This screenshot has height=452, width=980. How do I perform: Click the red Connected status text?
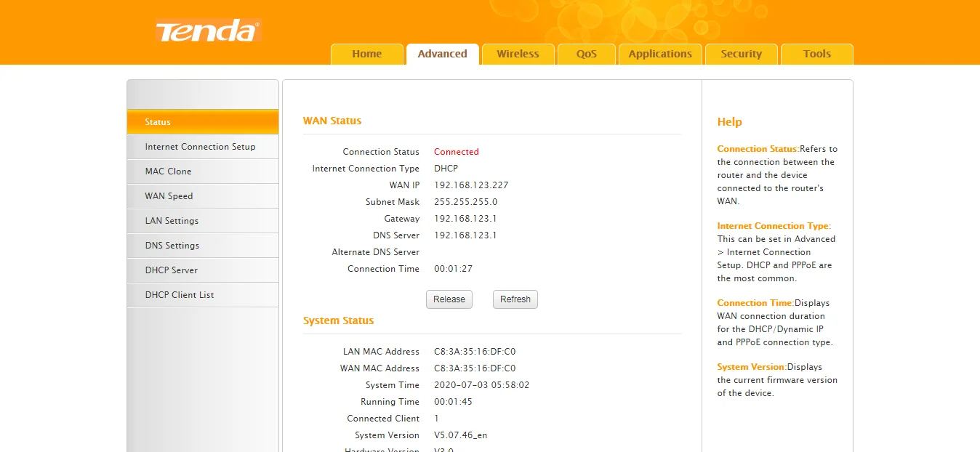tap(457, 152)
